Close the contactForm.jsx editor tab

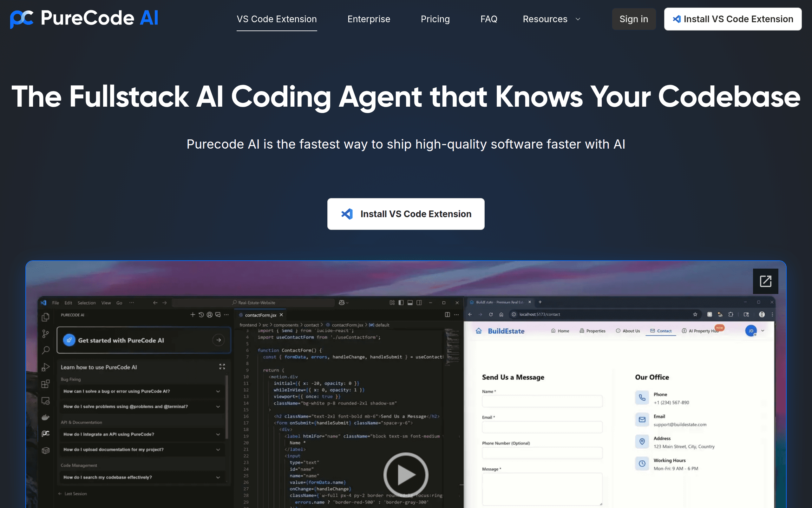point(281,315)
